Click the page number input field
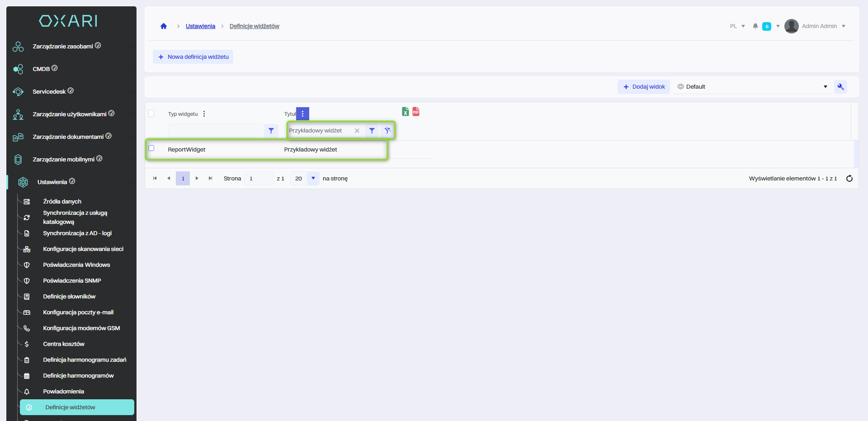The image size is (868, 421). pos(258,179)
